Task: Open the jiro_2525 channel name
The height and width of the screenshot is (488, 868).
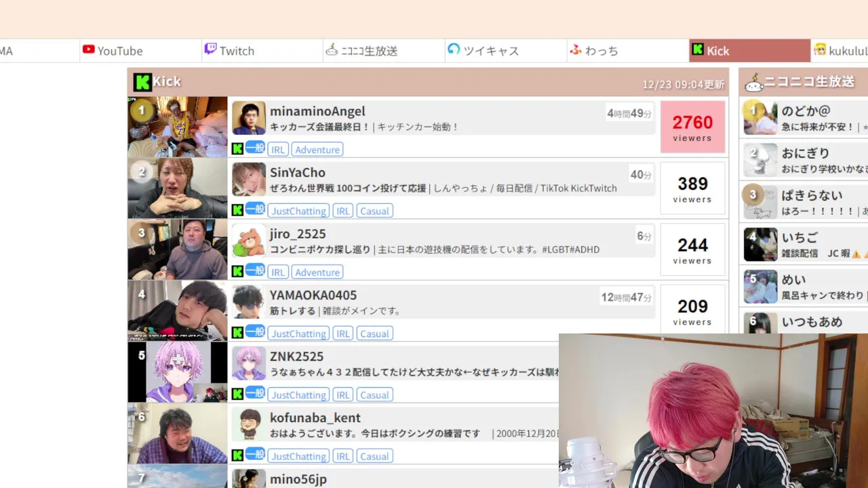Action: tap(298, 234)
